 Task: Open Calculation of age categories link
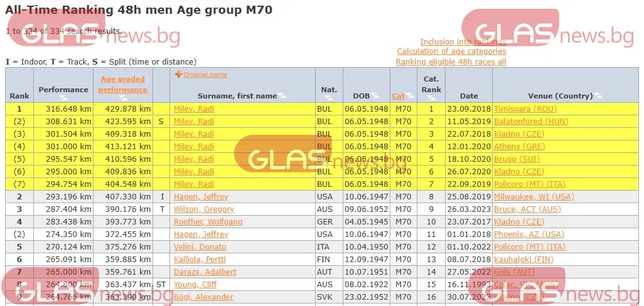(x=451, y=51)
